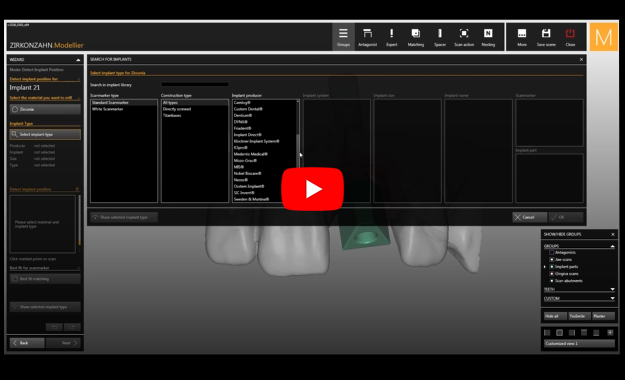Click the redo arrow button in Wizard
The height and width of the screenshot is (380, 625).
(x=72, y=327)
